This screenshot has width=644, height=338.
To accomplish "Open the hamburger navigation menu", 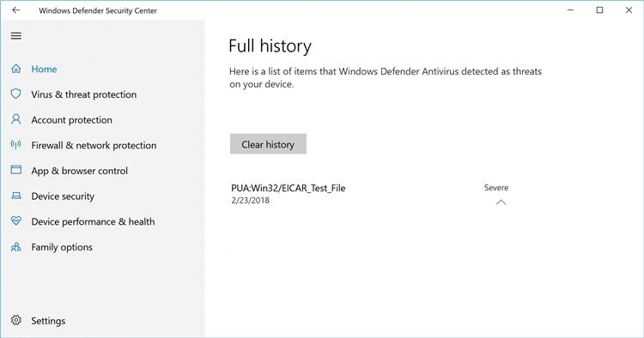I will click(16, 36).
